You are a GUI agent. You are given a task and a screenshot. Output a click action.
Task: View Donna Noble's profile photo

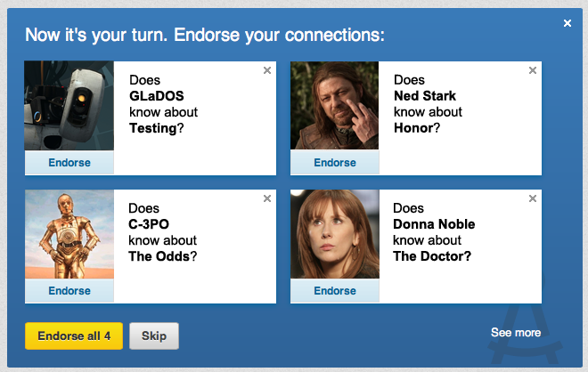335,234
